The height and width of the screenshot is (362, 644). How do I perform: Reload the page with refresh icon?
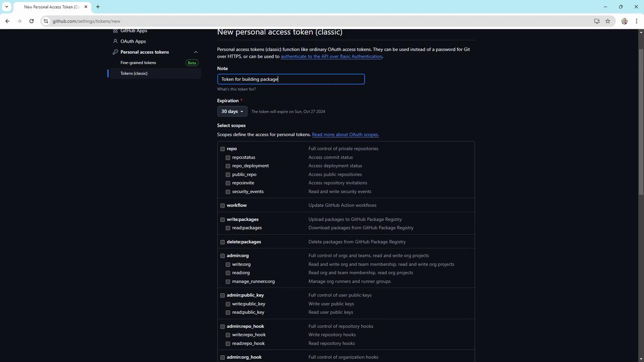click(x=31, y=21)
